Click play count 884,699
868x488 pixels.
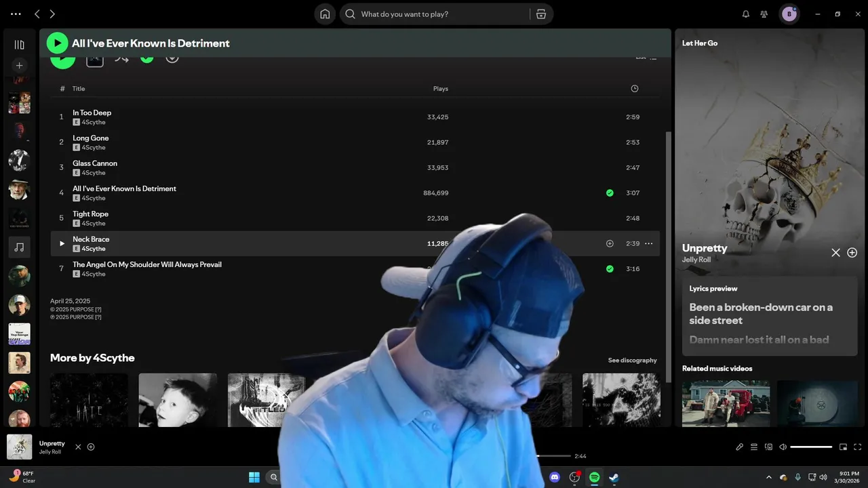click(435, 193)
